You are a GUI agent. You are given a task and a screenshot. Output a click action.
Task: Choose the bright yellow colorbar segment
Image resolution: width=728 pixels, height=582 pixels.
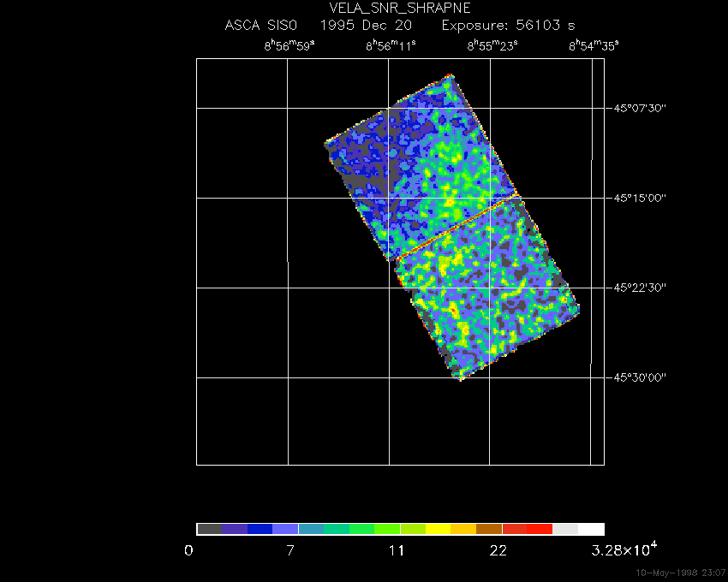click(438, 529)
